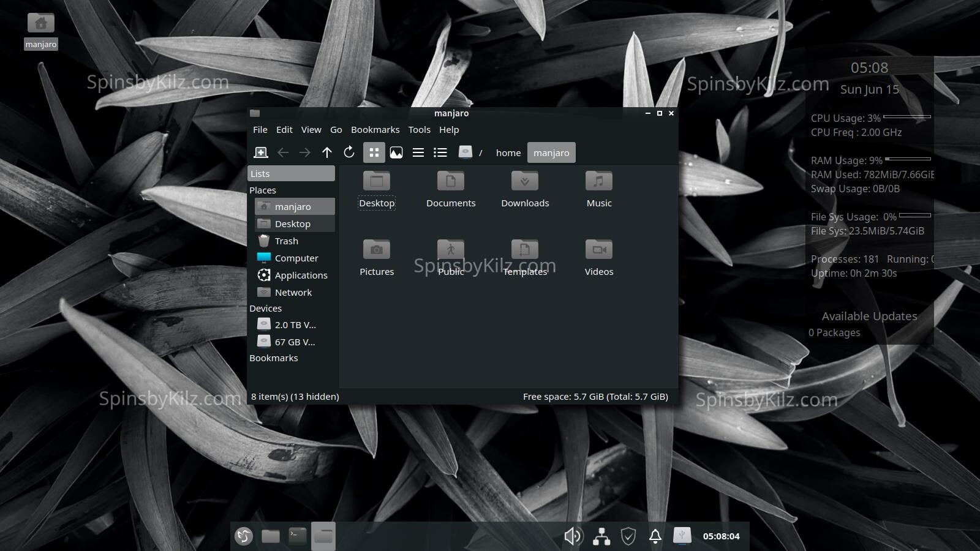
Task: Click the window menu icon in title bar
Action: [255, 113]
